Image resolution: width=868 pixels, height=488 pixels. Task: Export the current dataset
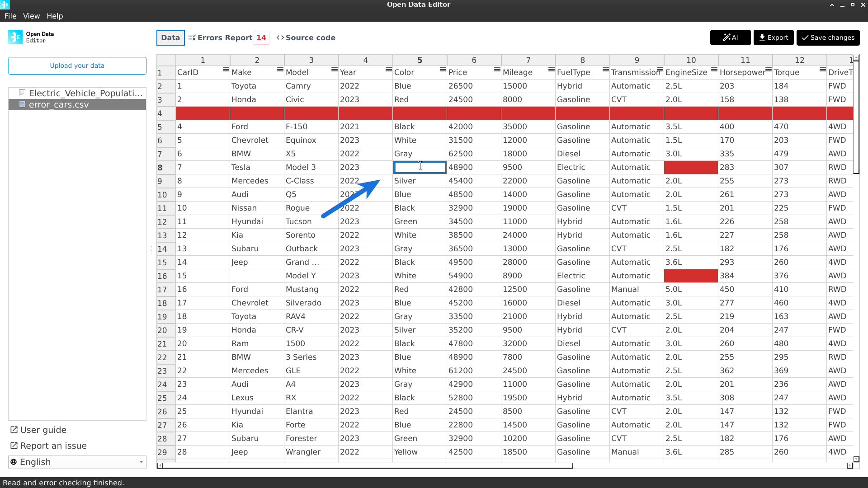point(773,38)
